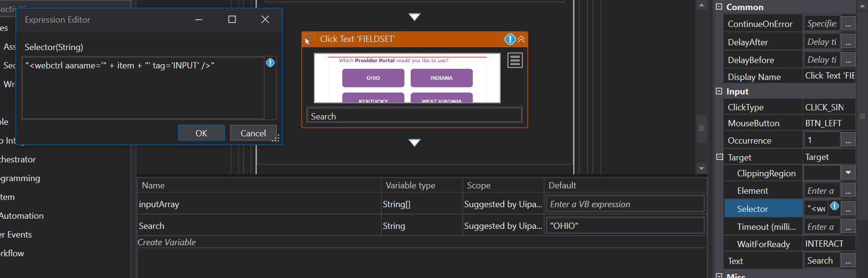
Task: Click ellipsis button for DelayBefore property
Action: point(848,60)
